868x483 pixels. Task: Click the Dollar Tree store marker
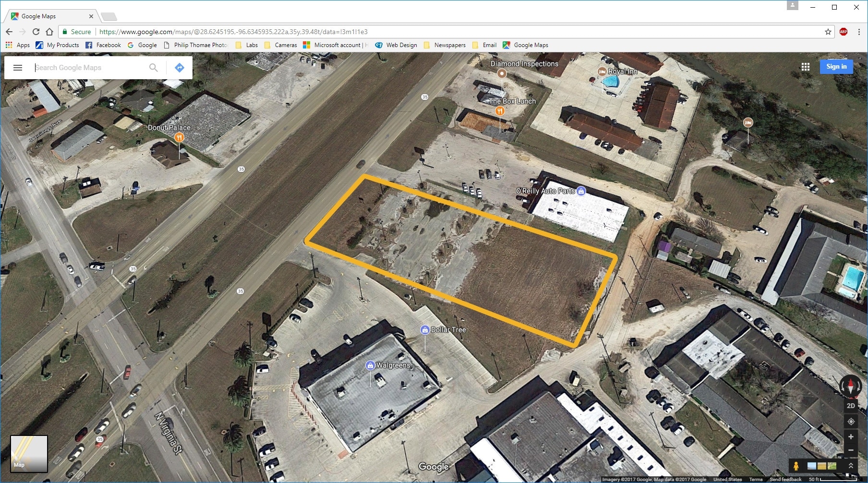tap(425, 330)
